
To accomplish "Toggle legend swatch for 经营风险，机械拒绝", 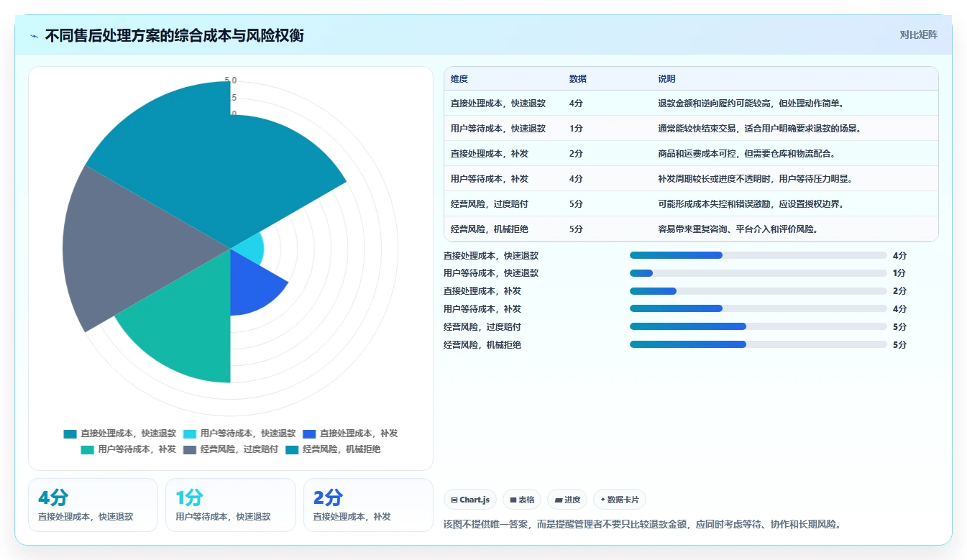I will coord(291,449).
